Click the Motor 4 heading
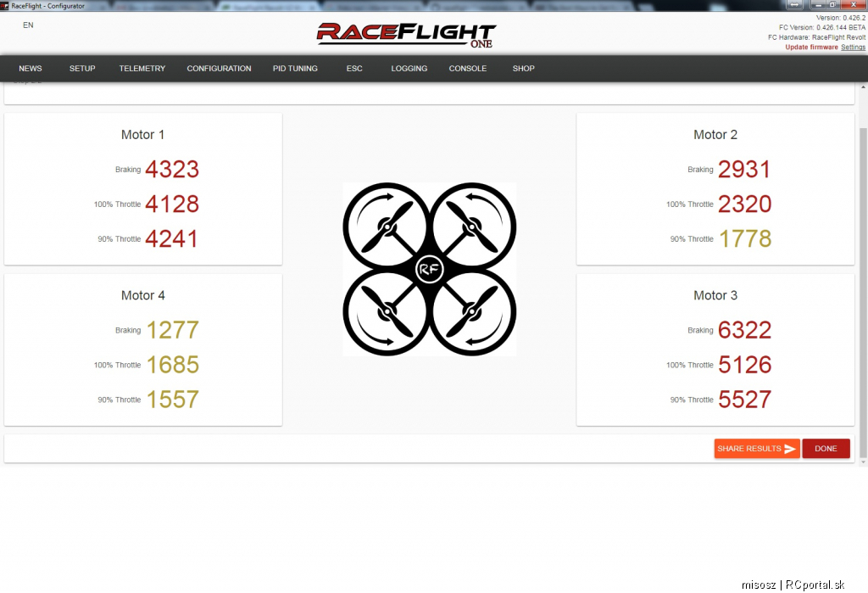868x593 pixels. point(142,295)
